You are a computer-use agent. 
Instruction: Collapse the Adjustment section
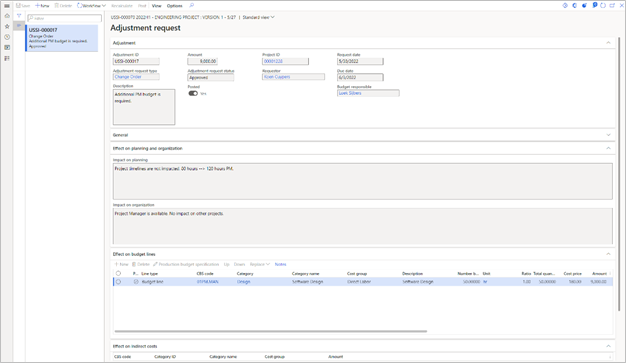[x=608, y=43]
